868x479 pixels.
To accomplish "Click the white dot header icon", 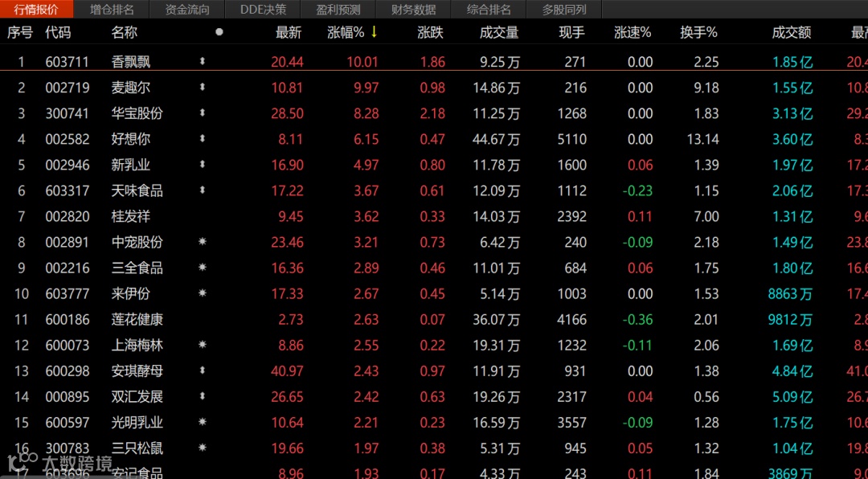I will (x=219, y=32).
